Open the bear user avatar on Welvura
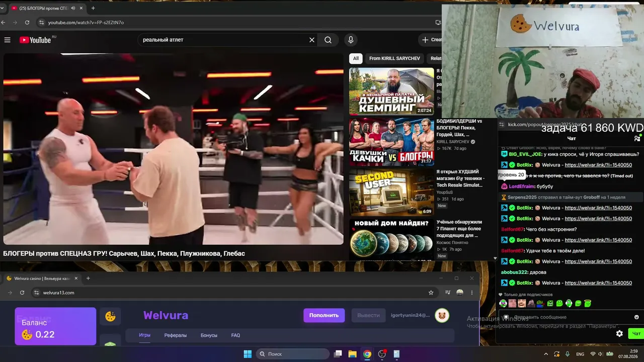Image resolution: width=644 pixels, height=362 pixels. point(442,315)
